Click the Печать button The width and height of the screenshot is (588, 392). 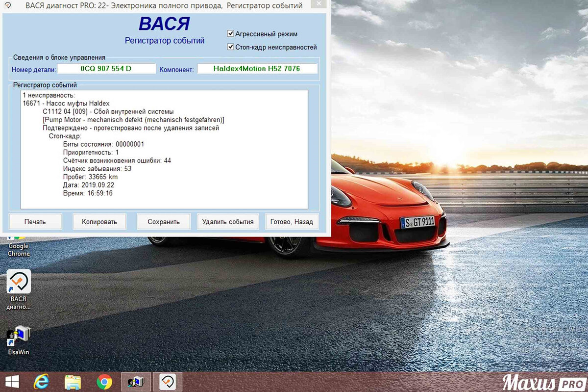click(35, 221)
